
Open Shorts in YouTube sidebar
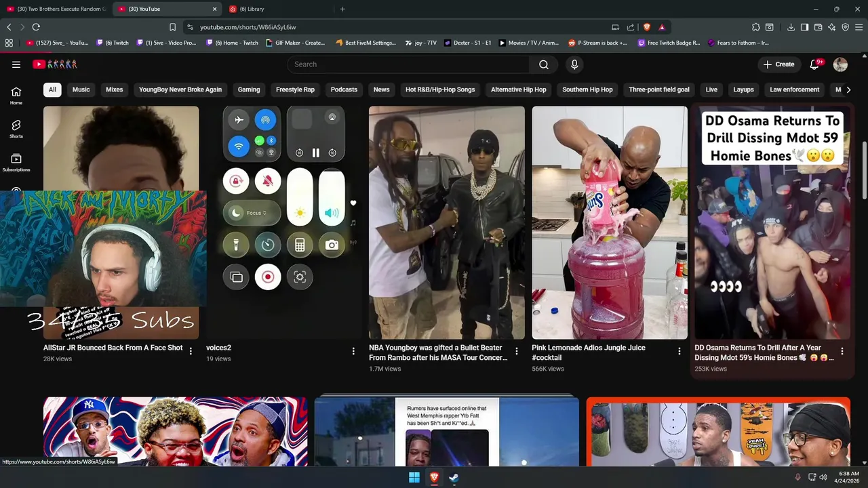point(16,129)
